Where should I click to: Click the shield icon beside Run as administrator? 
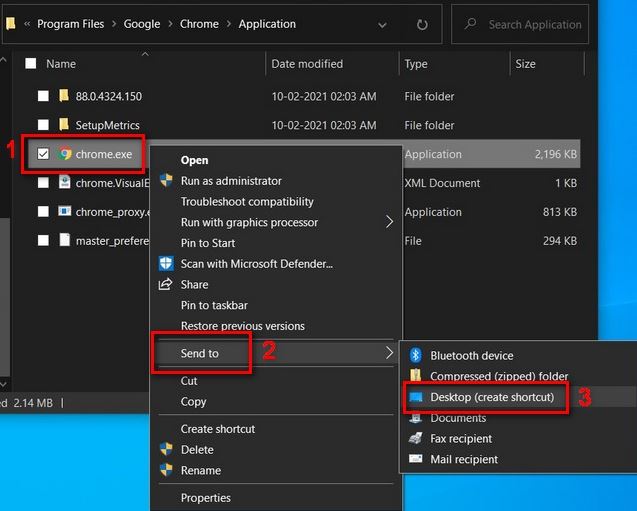[166, 180]
